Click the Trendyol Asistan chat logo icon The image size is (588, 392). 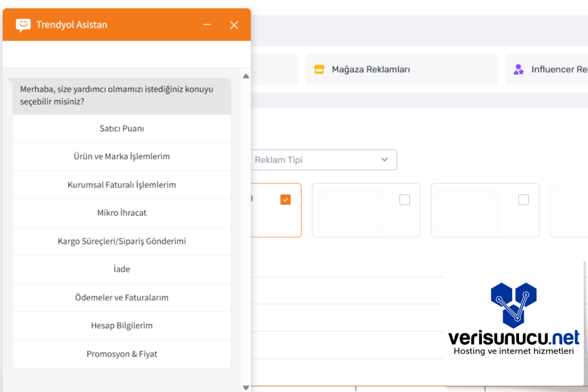23,25
